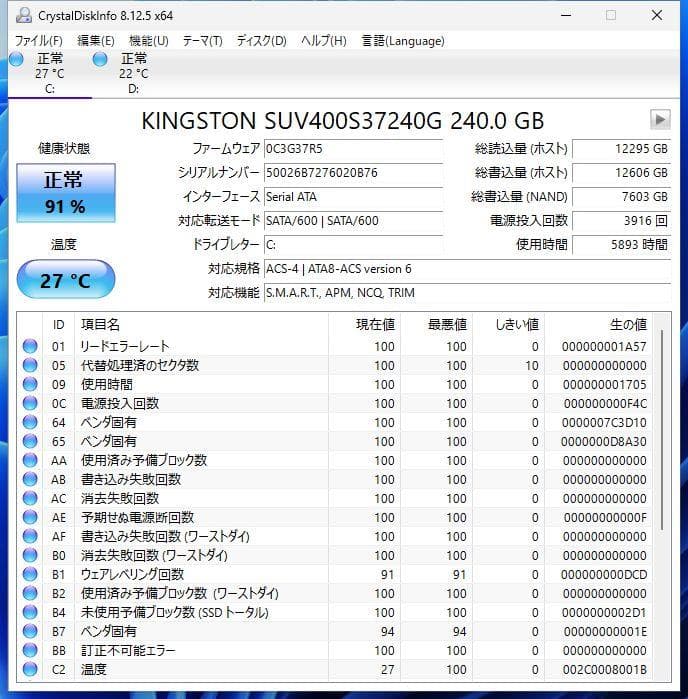Click the 最悪値 column header
Viewport: 688px width, 699px height.
click(437, 325)
